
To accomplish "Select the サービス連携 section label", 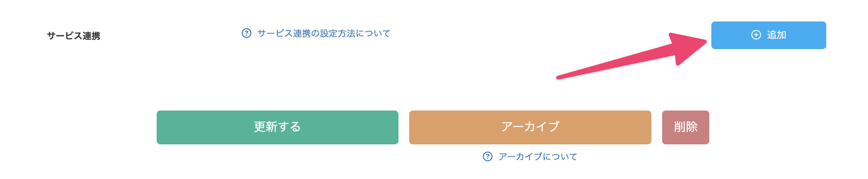I will [x=74, y=36].
